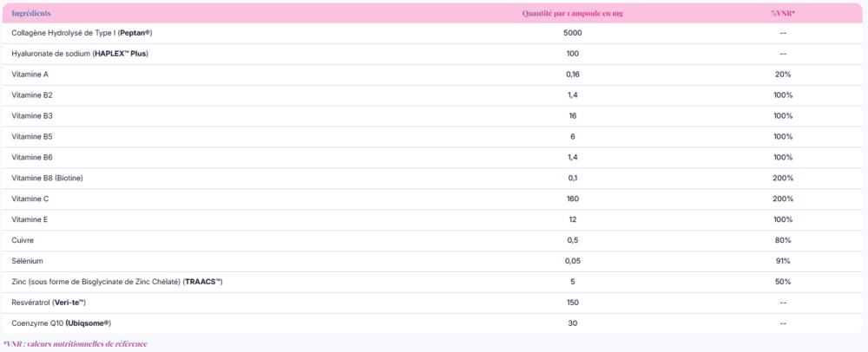Click the Hyaluronate de sodium ingredient
Image resolution: width=868 pixels, height=352 pixels.
pyautogui.click(x=80, y=54)
